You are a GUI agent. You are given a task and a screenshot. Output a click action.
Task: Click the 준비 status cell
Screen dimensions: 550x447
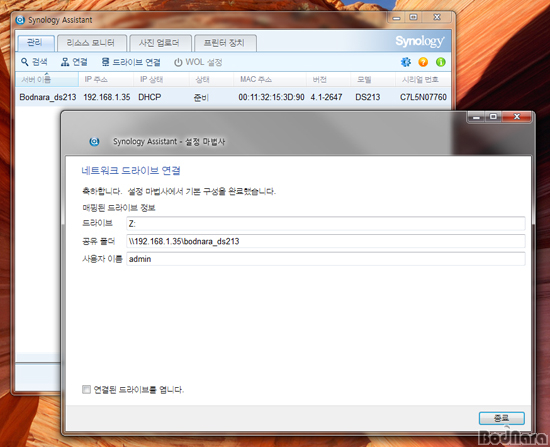point(201,97)
